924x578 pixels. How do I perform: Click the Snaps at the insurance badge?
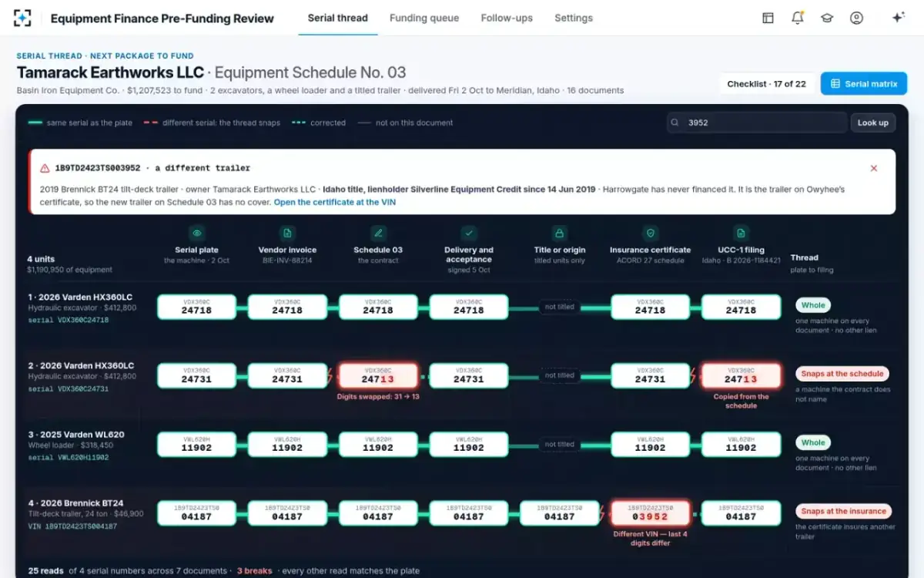[844, 511]
